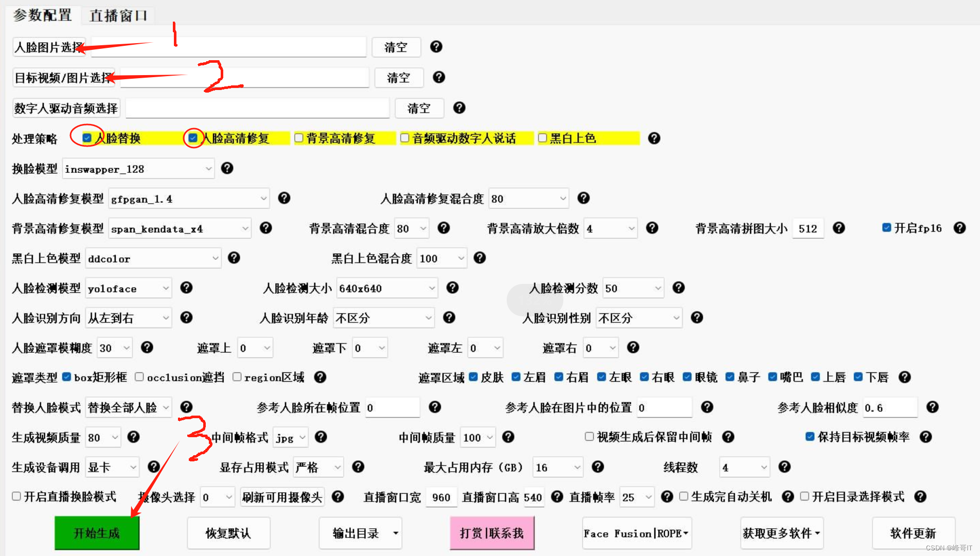Image resolution: width=980 pixels, height=556 pixels.
Task: Click the 软件更新 button
Action: point(914,533)
